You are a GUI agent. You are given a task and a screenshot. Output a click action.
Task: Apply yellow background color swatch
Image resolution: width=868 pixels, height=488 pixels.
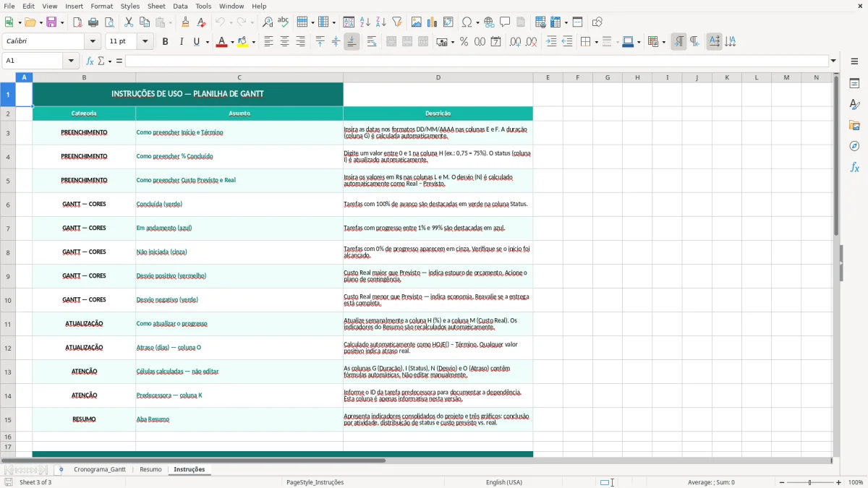tap(243, 42)
